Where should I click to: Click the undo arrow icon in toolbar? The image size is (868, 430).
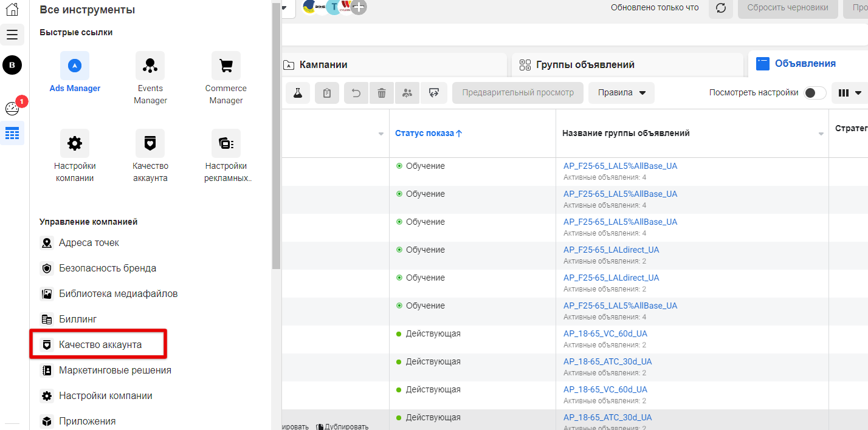coord(356,93)
